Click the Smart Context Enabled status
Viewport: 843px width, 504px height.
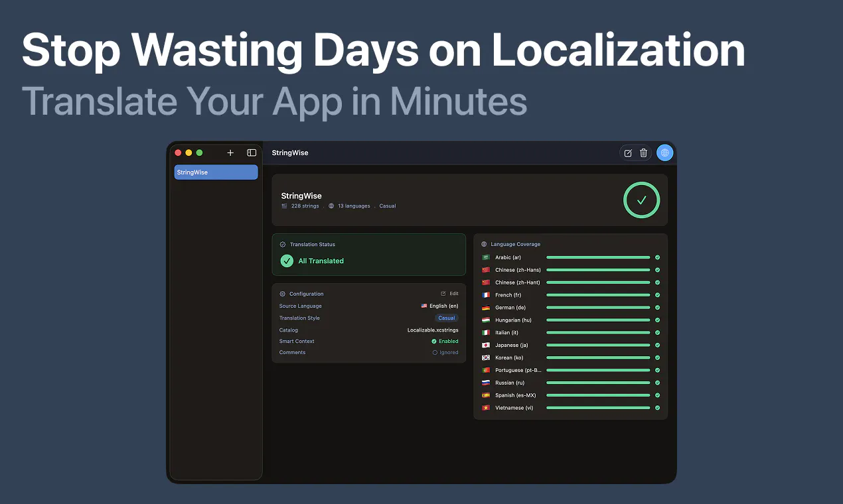coord(445,341)
